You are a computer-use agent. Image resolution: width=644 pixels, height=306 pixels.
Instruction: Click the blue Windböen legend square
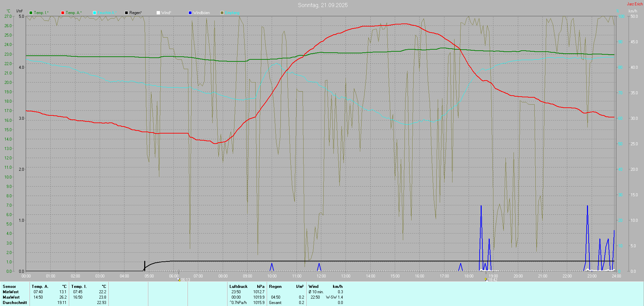[190, 13]
